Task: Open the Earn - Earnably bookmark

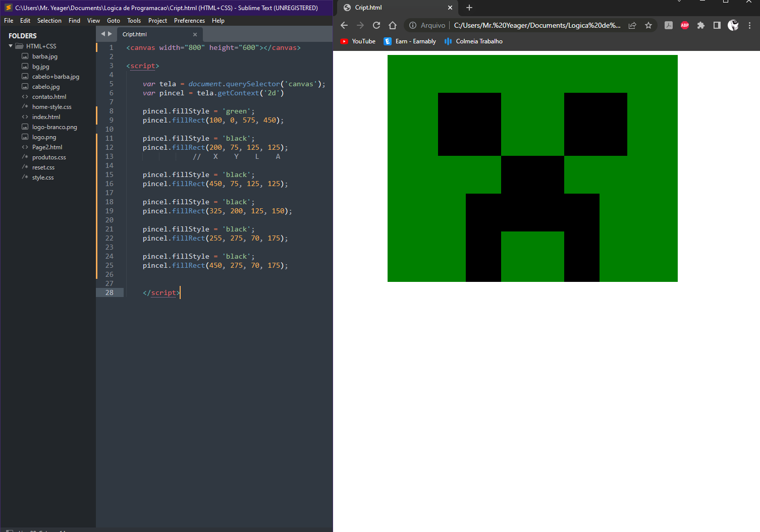Action: click(410, 41)
